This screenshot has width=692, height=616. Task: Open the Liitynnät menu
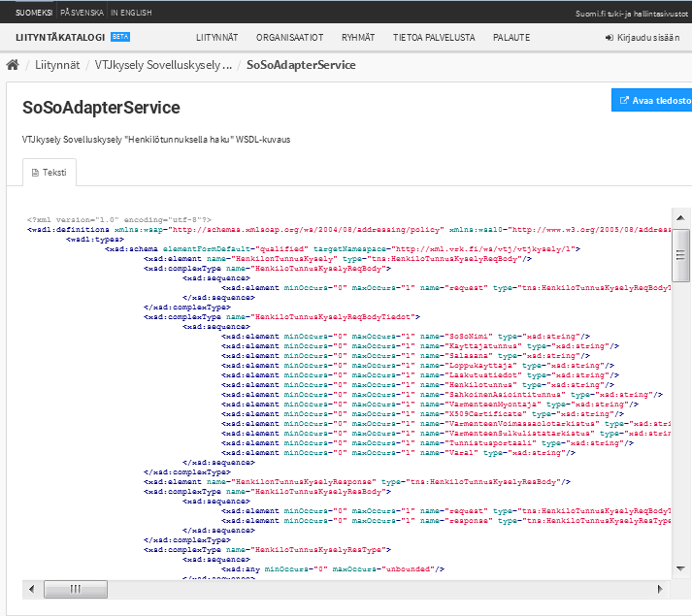pos(217,38)
